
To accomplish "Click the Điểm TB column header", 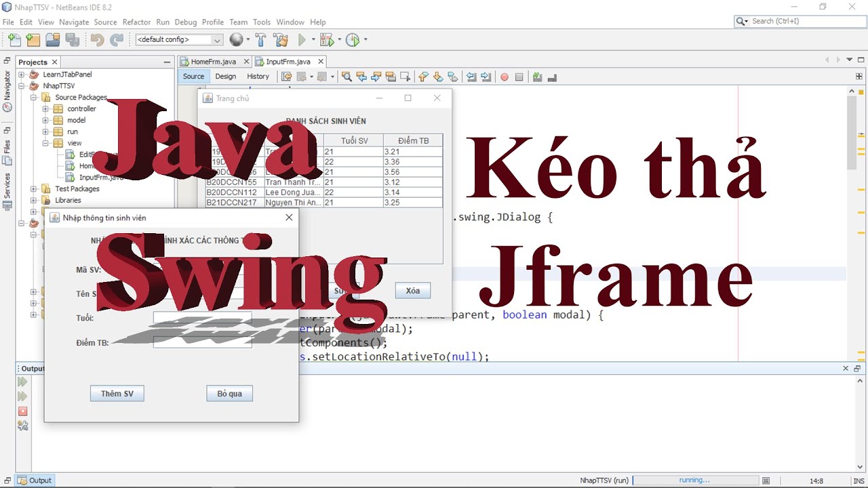I will [412, 140].
